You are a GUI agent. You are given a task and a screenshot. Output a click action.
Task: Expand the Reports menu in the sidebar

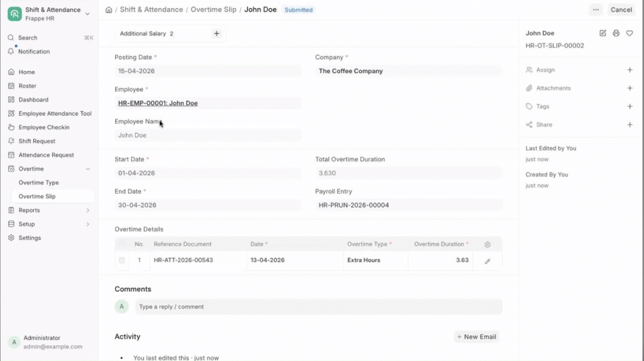[87, 211]
